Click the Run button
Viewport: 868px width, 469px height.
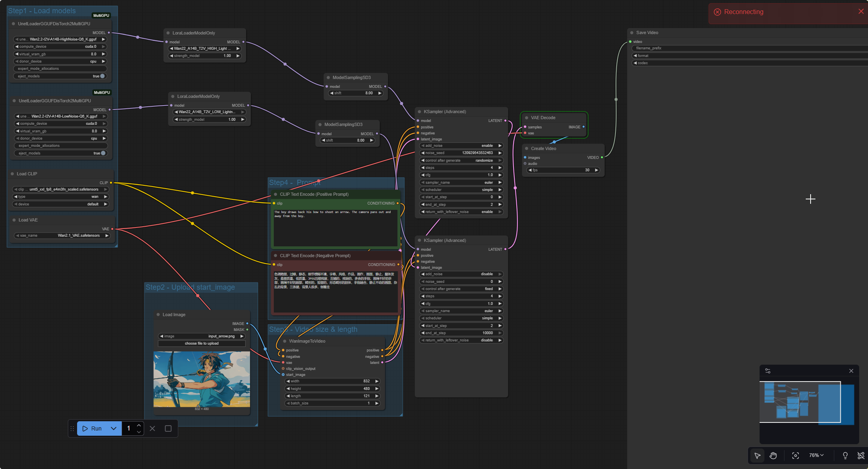pyautogui.click(x=93, y=428)
